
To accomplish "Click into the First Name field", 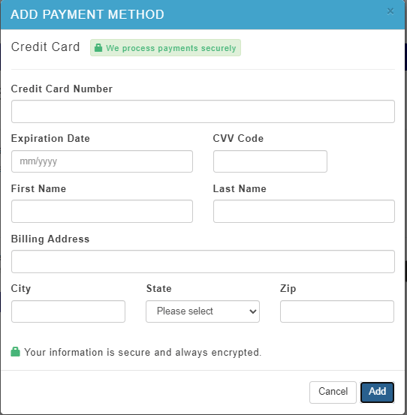I will [x=102, y=211].
